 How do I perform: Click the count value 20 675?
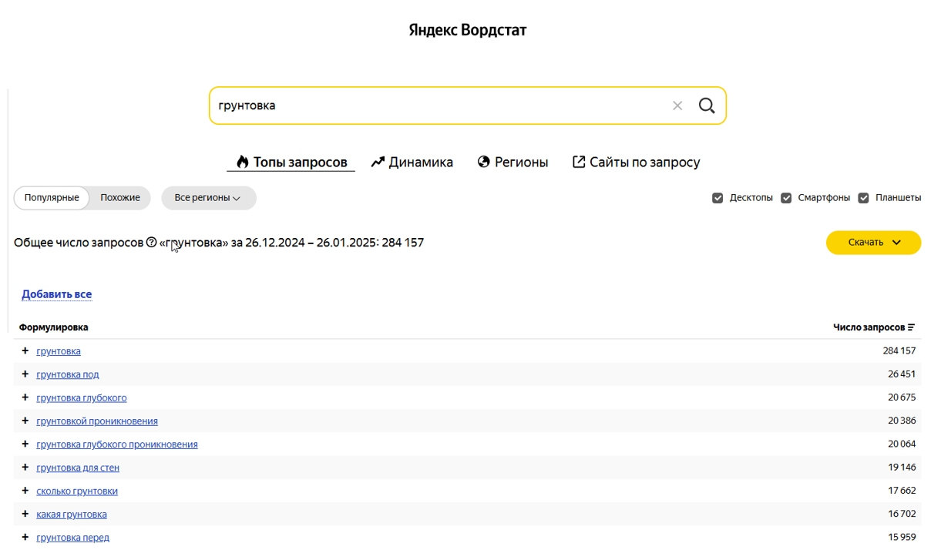[x=902, y=397]
